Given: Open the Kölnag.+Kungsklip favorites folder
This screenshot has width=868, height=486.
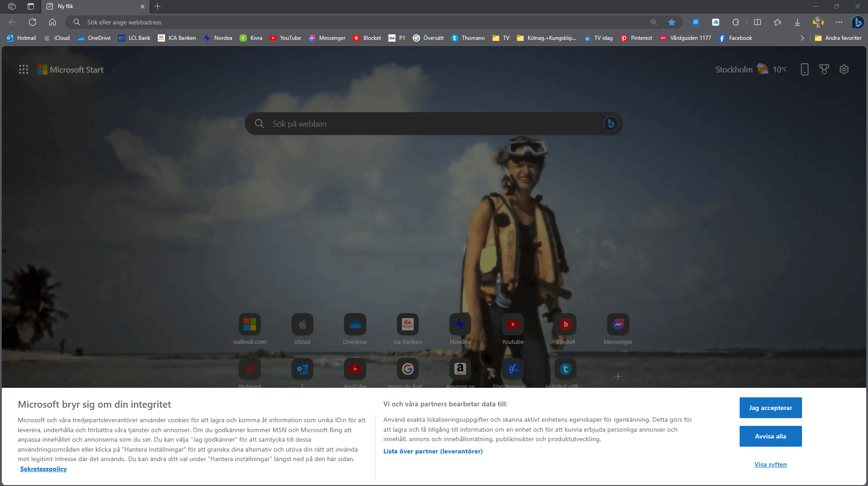Looking at the screenshot, I should [x=547, y=38].
